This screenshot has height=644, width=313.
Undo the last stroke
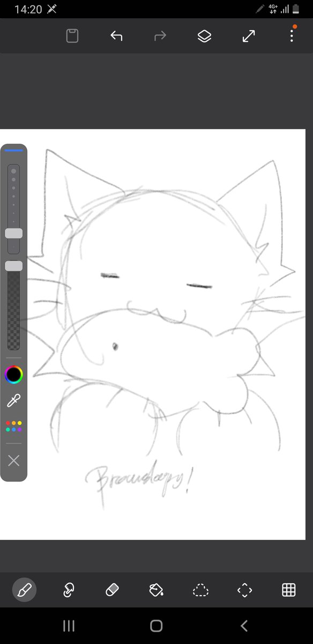click(116, 36)
